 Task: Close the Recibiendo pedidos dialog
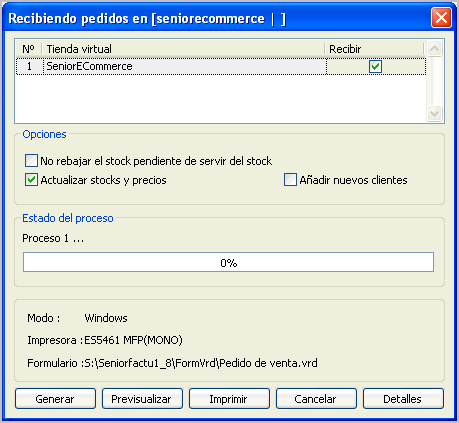click(441, 17)
